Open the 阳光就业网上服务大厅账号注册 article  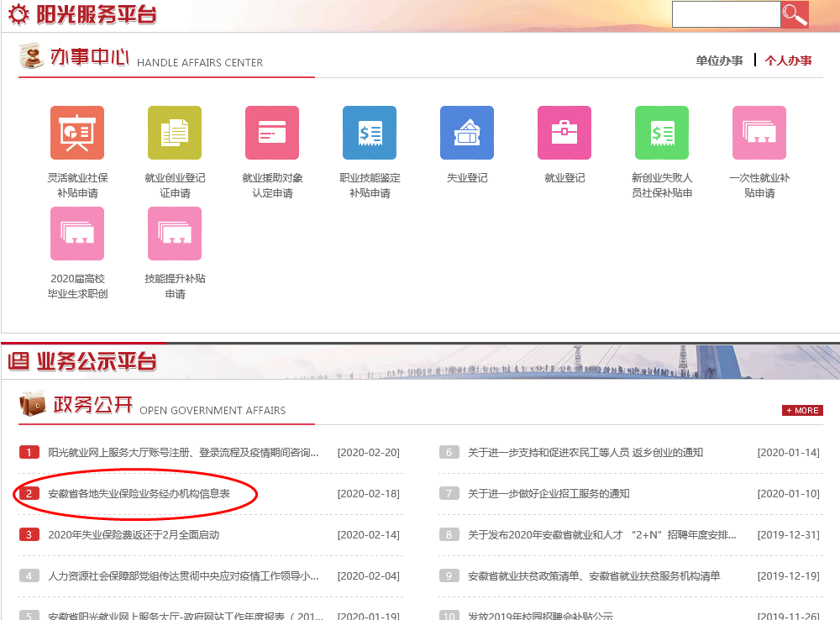coord(183,453)
